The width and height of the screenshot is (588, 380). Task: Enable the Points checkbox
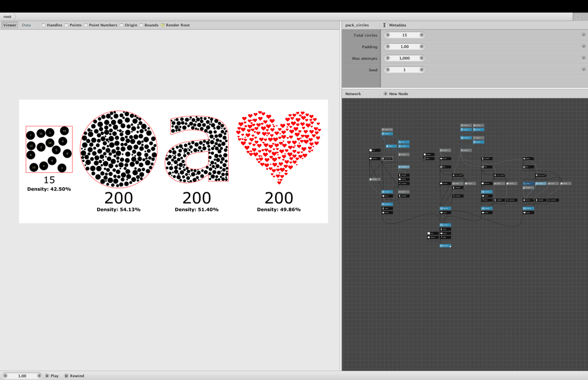66,25
